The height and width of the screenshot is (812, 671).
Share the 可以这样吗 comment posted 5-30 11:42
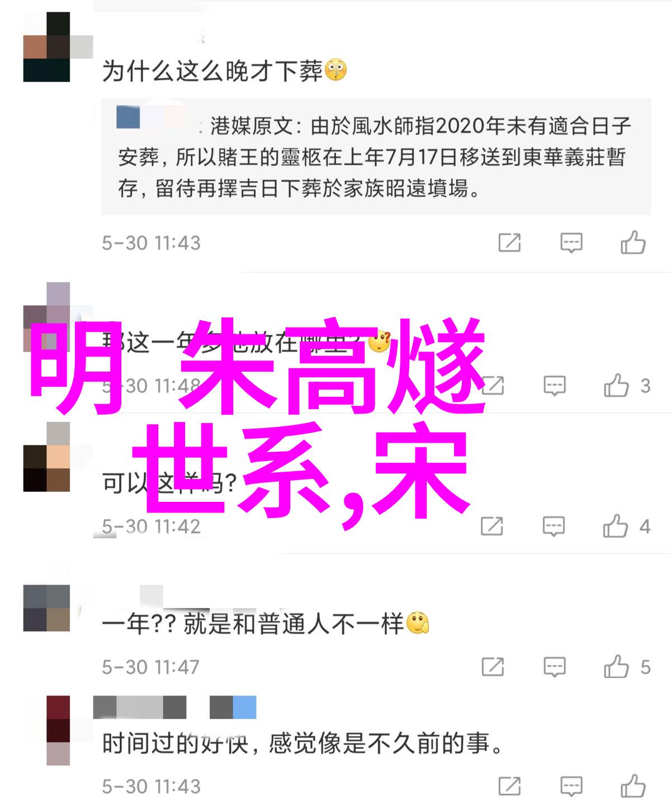coord(492,526)
